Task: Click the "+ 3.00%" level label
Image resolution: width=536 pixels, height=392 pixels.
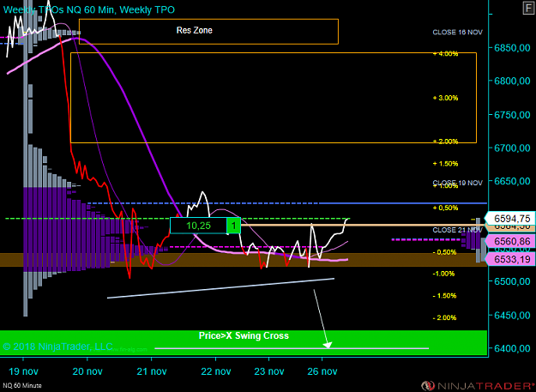Action: click(x=445, y=98)
